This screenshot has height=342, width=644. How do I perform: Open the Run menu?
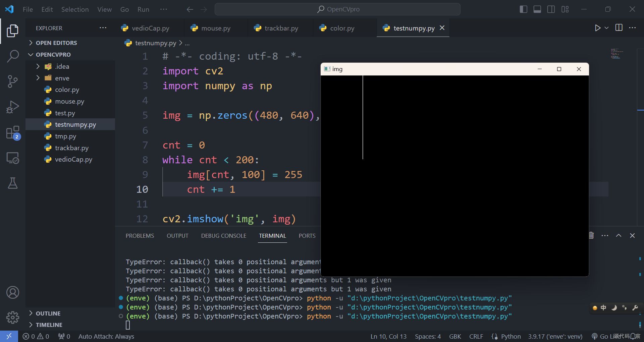tap(143, 9)
